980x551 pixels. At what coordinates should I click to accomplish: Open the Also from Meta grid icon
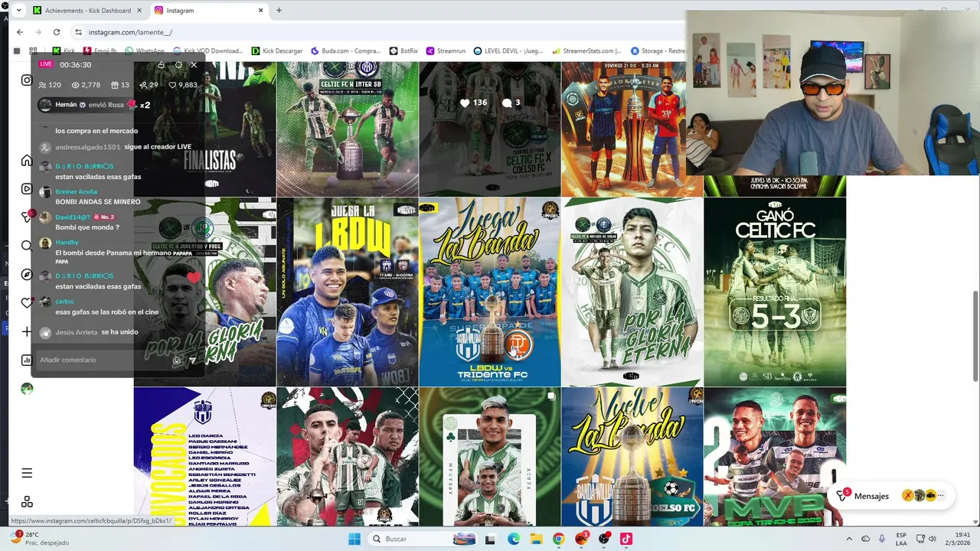[27, 501]
